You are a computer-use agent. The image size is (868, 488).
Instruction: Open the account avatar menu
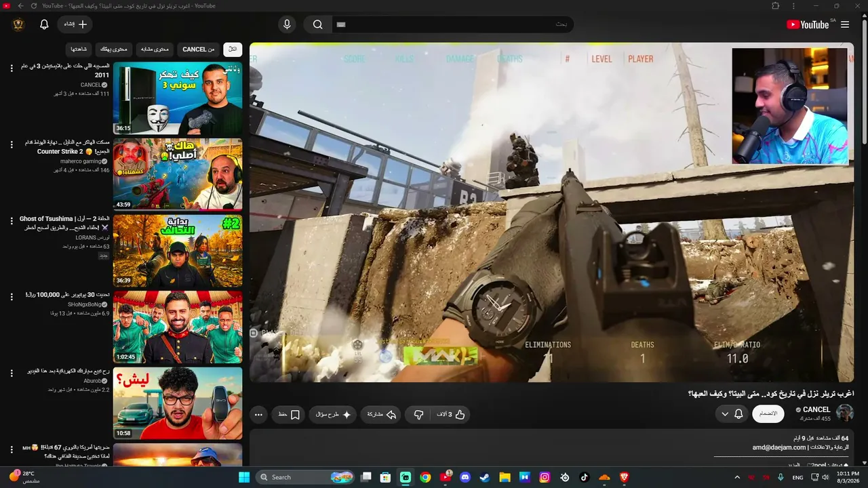(18, 24)
